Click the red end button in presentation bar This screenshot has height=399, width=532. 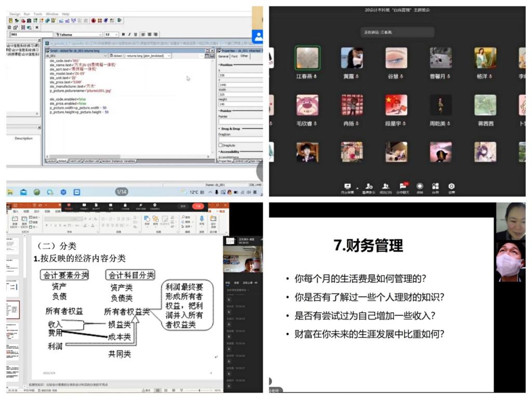[198, 206]
